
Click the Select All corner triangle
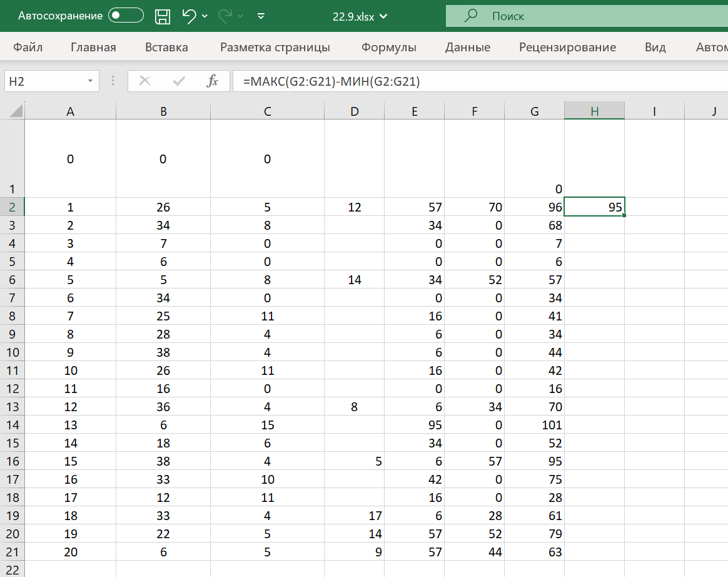(x=15, y=111)
